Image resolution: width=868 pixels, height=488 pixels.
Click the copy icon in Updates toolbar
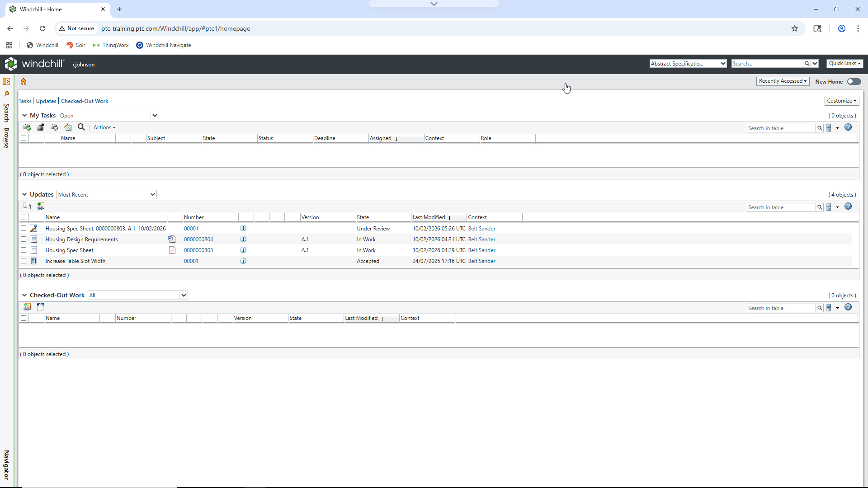click(x=27, y=206)
